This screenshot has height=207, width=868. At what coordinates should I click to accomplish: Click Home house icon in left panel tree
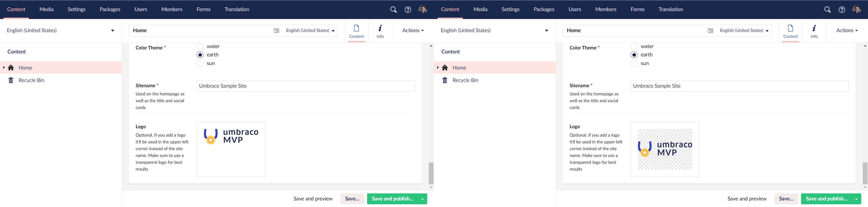click(x=11, y=67)
